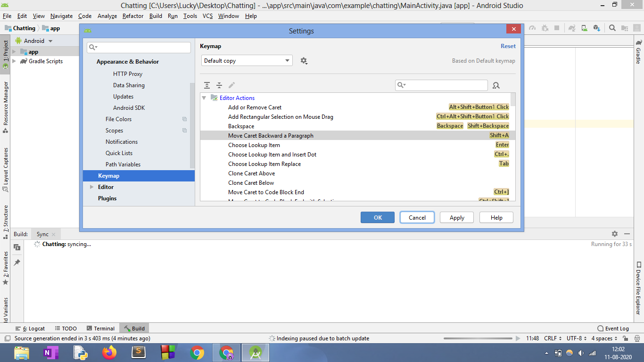Image resolution: width=644 pixels, height=362 pixels.
Task: Open the UTF-8 encoding selector
Action: 577,338
